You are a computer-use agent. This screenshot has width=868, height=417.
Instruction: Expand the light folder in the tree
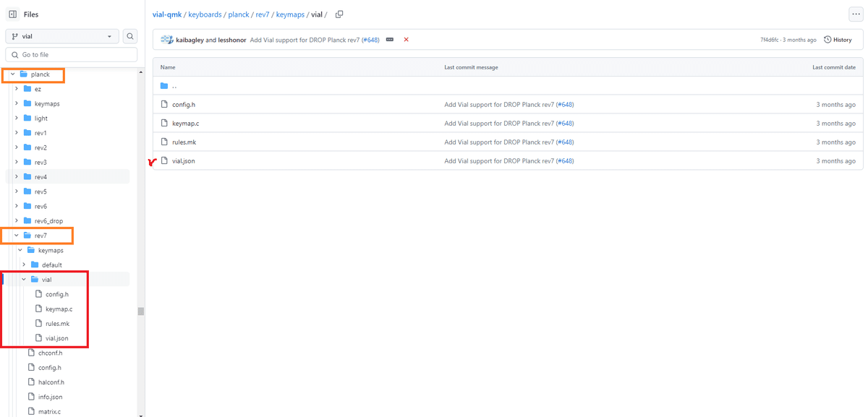[41, 118]
